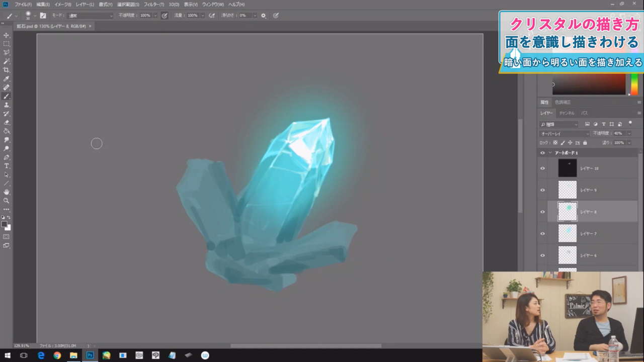
Task: Open the フィルター menu
Action: click(x=153, y=5)
